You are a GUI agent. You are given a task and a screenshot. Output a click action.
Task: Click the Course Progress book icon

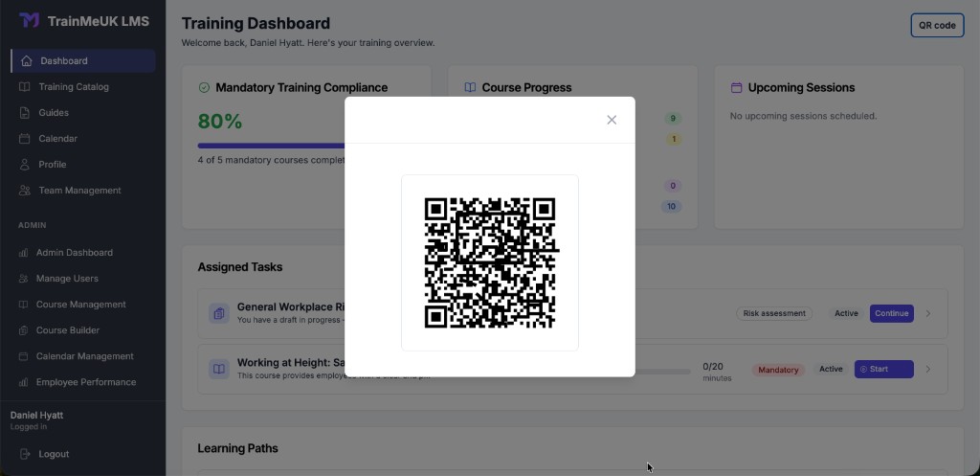[470, 87]
